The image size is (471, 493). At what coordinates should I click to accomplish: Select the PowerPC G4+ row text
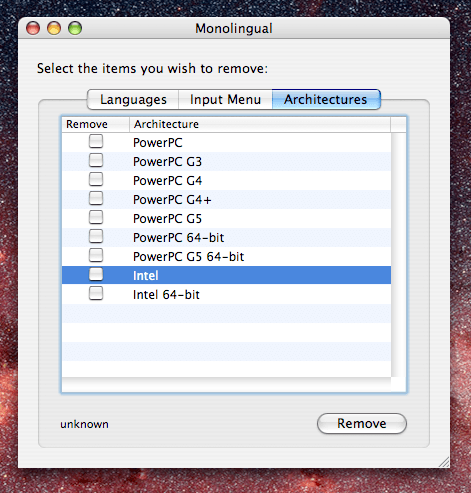(x=172, y=200)
